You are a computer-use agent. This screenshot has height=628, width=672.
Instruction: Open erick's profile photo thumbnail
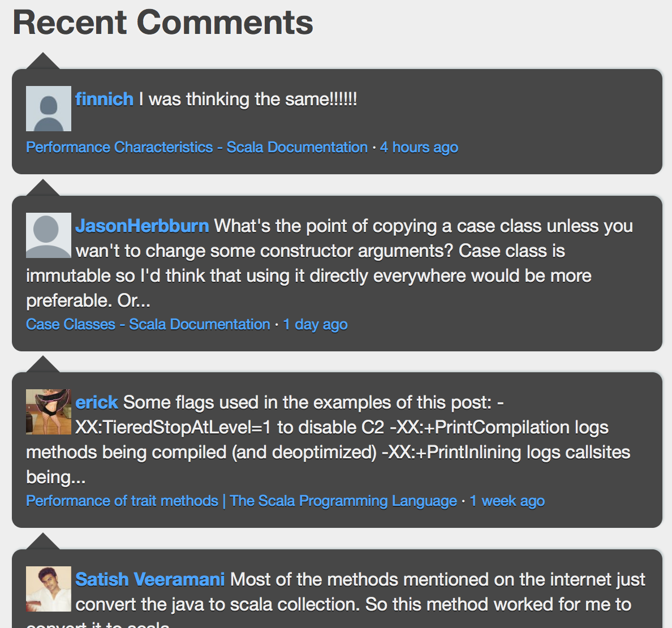tap(49, 412)
